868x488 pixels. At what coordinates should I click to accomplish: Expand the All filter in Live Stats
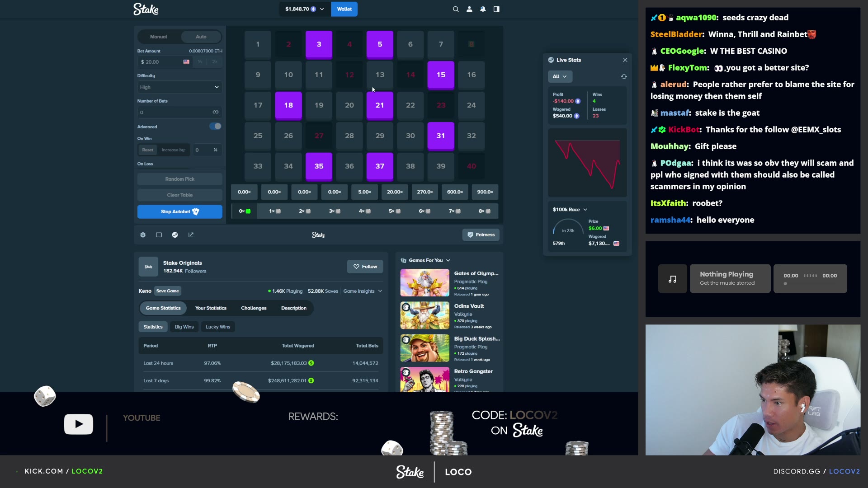tap(560, 76)
